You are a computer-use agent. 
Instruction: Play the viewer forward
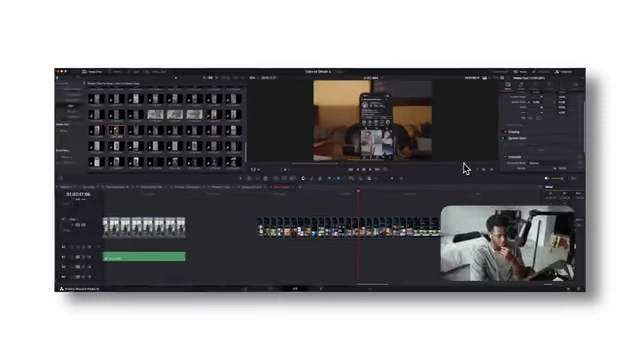(x=371, y=169)
